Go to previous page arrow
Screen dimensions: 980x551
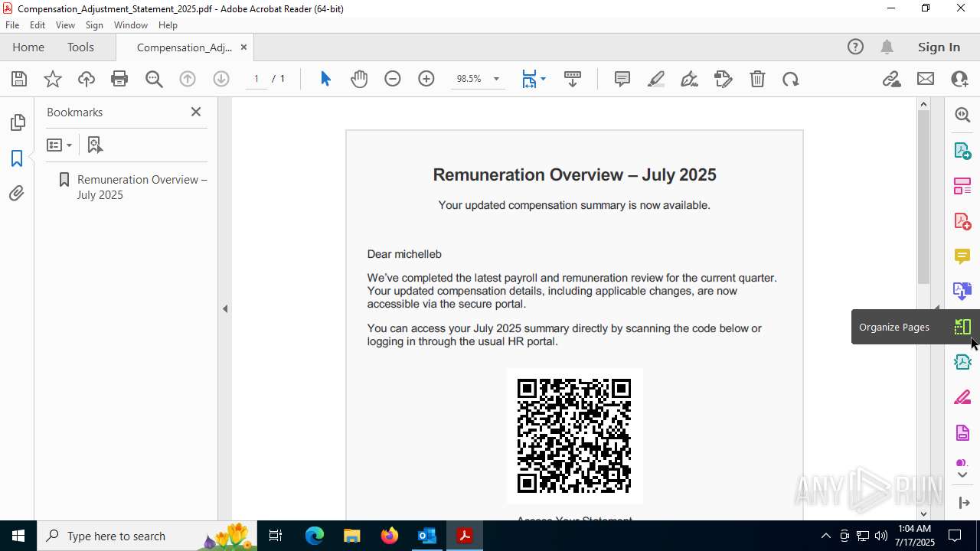pos(188,79)
